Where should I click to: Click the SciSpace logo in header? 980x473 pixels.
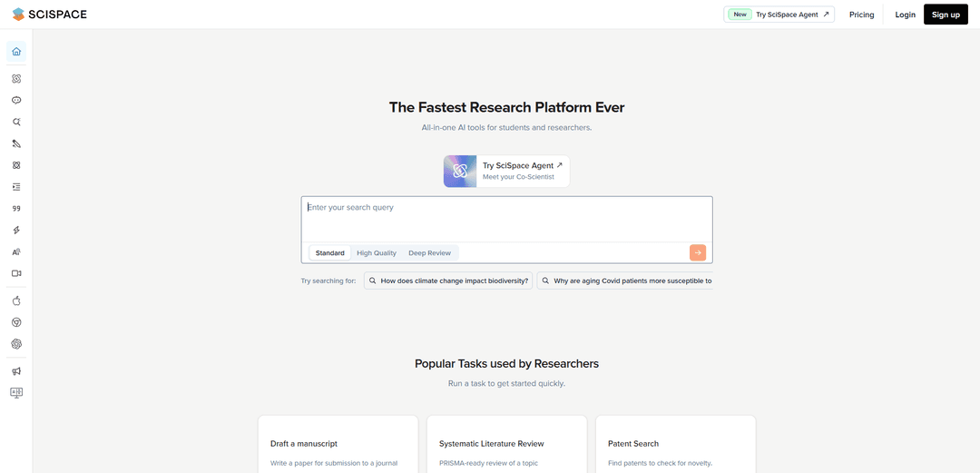click(x=49, y=15)
